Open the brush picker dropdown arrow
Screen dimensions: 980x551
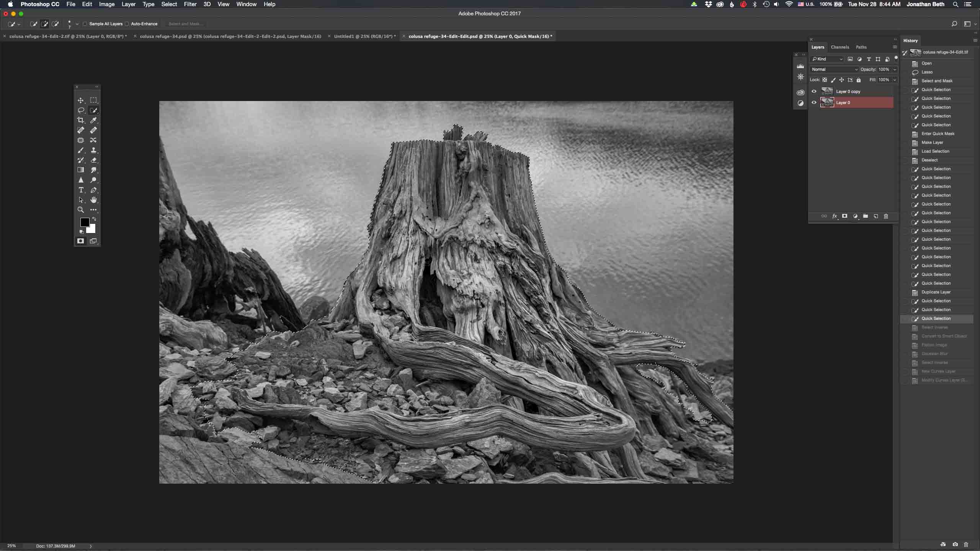pyautogui.click(x=77, y=24)
